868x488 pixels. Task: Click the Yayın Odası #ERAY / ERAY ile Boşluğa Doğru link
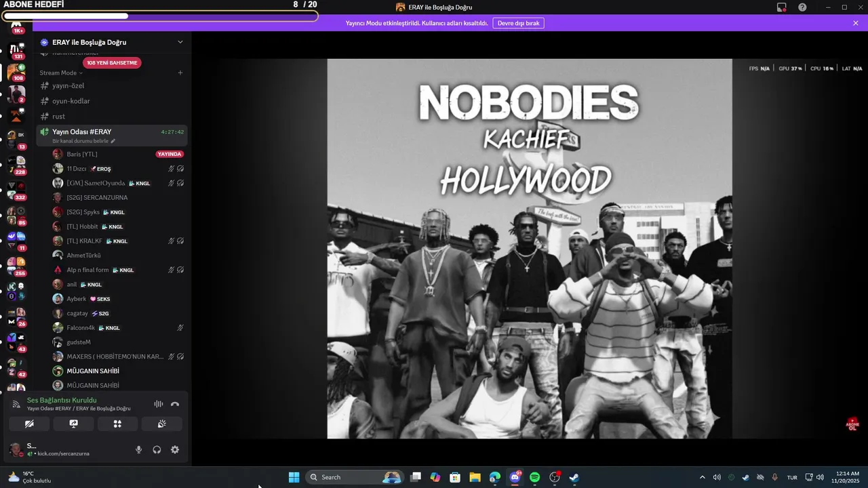tap(79, 409)
